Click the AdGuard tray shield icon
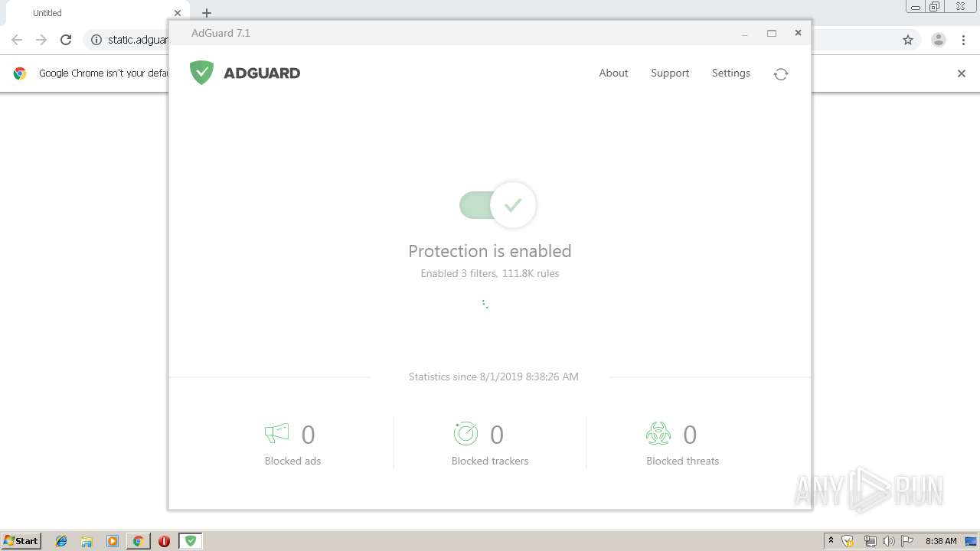This screenshot has height=551, width=980. (x=848, y=541)
